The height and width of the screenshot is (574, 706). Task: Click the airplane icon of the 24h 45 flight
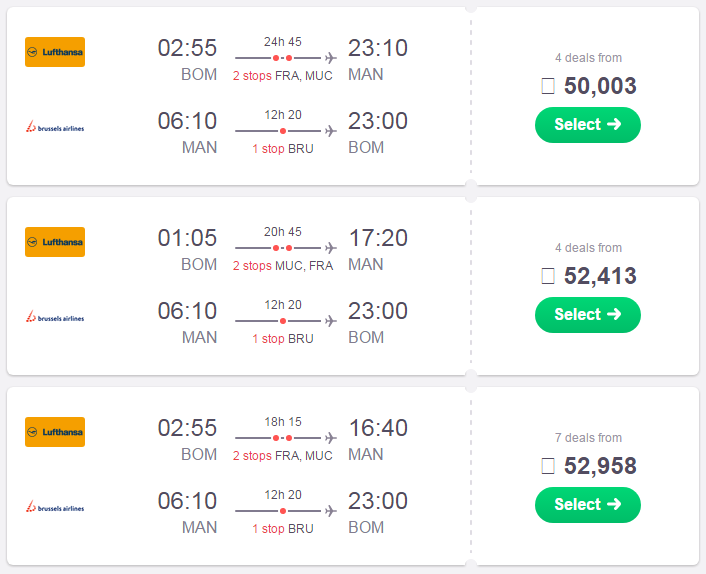pos(331,58)
